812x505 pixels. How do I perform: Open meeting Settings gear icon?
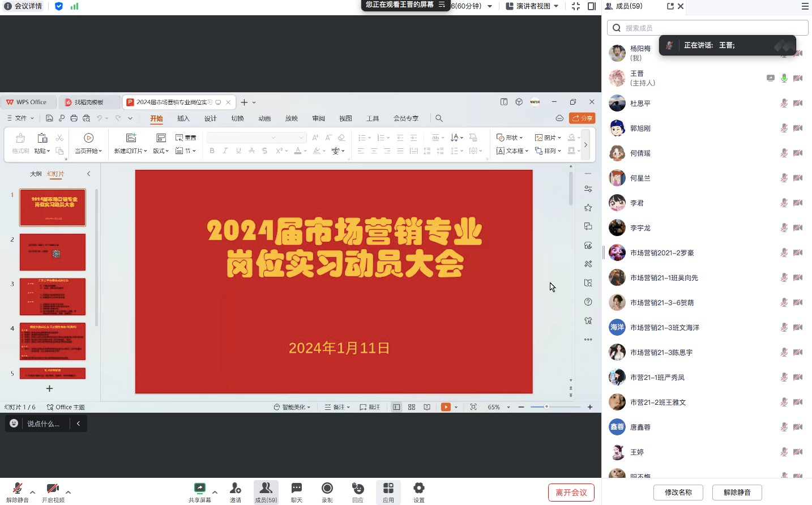tap(419, 489)
